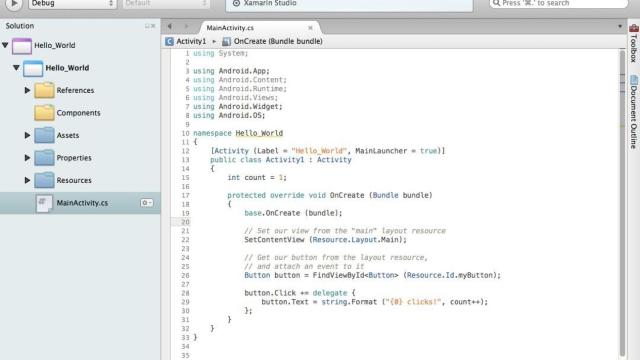
Task: Open the Debug configuration dropdown
Action: (72, 3)
